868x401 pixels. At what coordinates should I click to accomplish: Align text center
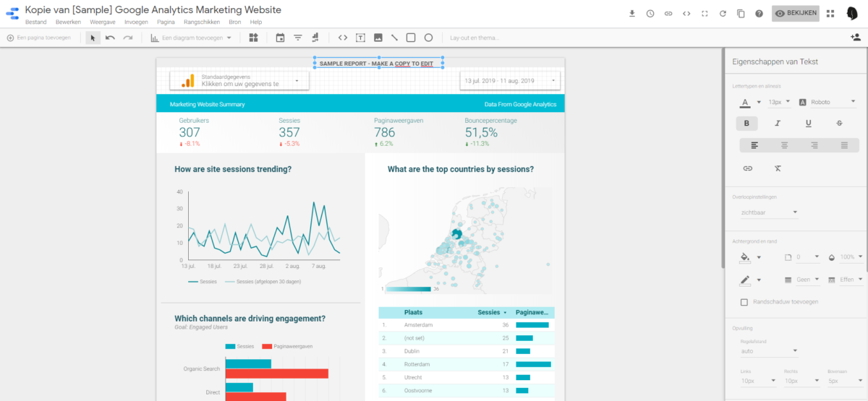(x=784, y=145)
